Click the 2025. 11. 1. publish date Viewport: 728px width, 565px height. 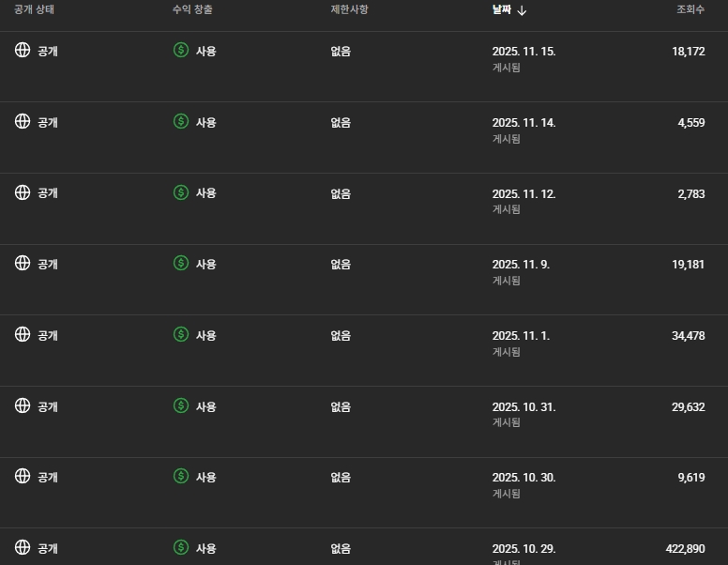pyautogui.click(x=521, y=335)
